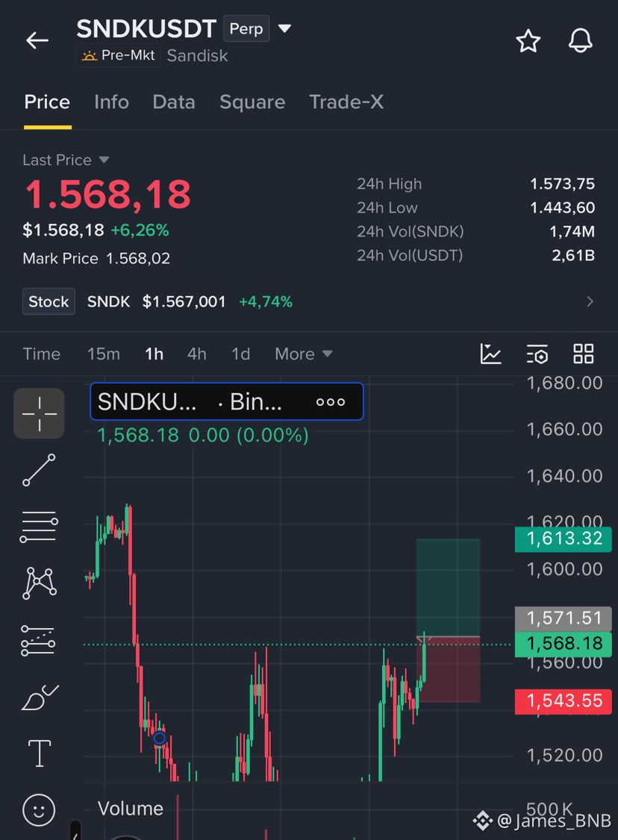
Task: Tap the Perp contract type badge
Action: pos(246,28)
